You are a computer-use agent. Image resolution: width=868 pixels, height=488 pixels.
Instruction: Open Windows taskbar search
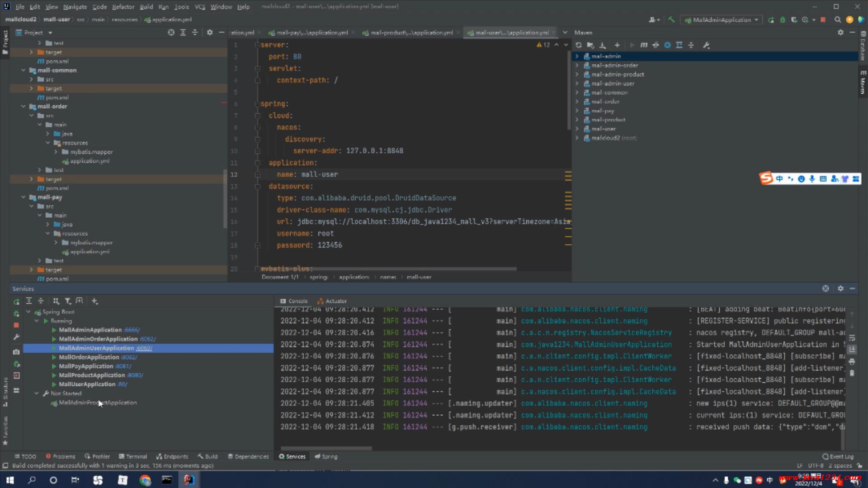point(32,480)
